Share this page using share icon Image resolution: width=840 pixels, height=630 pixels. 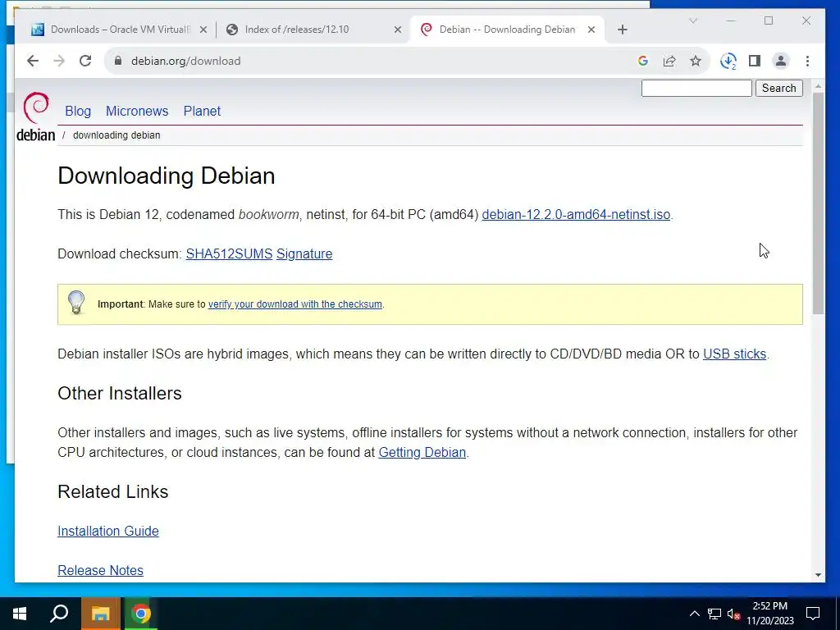click(x=669, y=61)
